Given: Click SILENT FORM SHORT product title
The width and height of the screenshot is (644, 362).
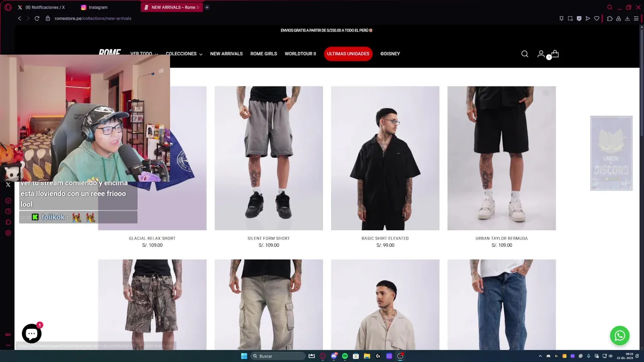Looking at the screenshot, I should coord(269,238).
